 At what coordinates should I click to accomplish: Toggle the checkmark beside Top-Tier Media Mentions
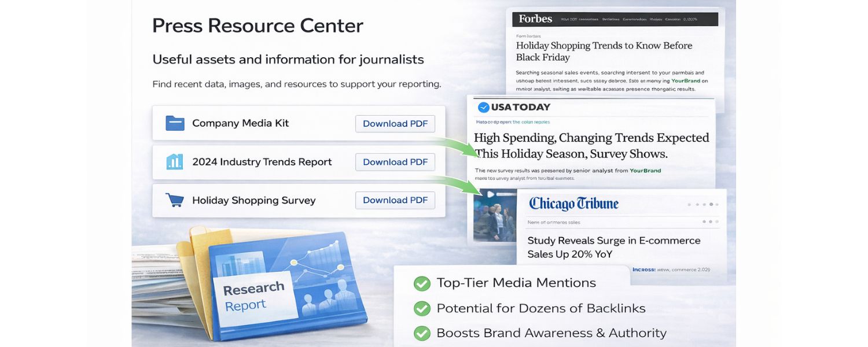(x=421, y=283)
